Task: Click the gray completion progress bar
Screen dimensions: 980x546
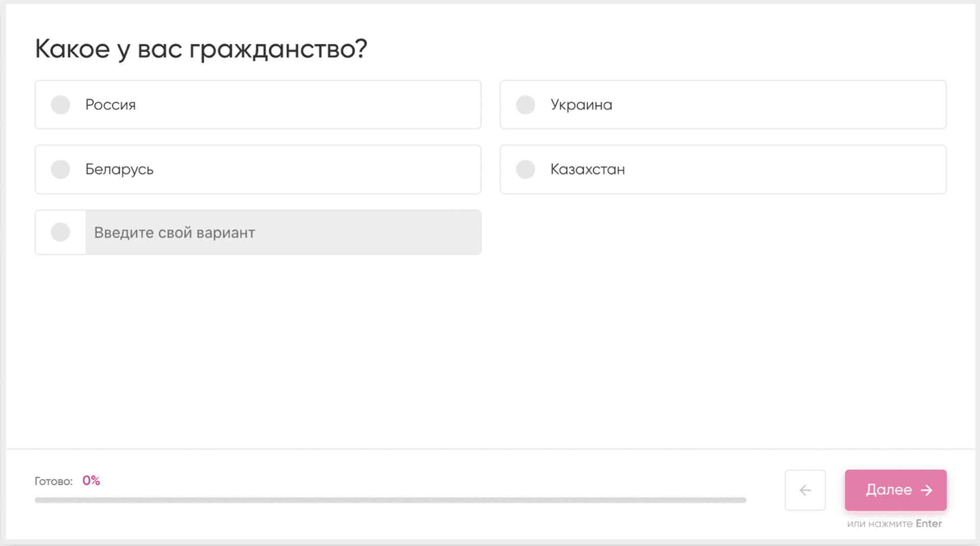Action: [390, 500]
